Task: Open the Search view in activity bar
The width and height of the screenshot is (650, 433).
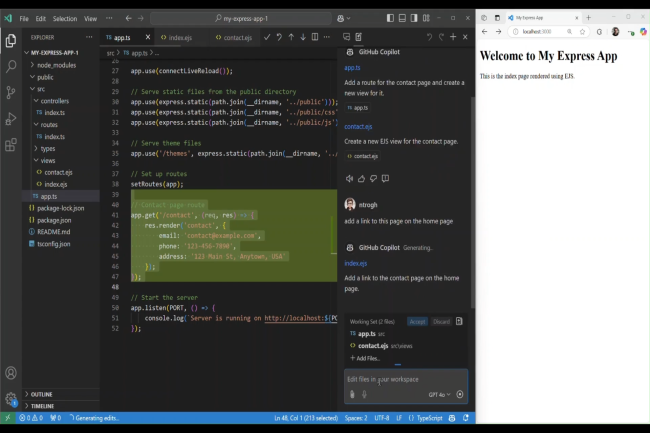Action: (11, 66)
